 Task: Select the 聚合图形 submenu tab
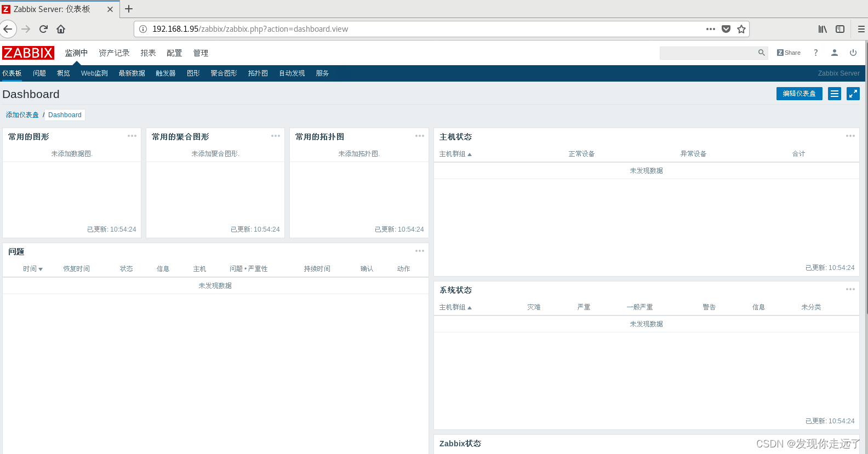click(x=224, y=73)
